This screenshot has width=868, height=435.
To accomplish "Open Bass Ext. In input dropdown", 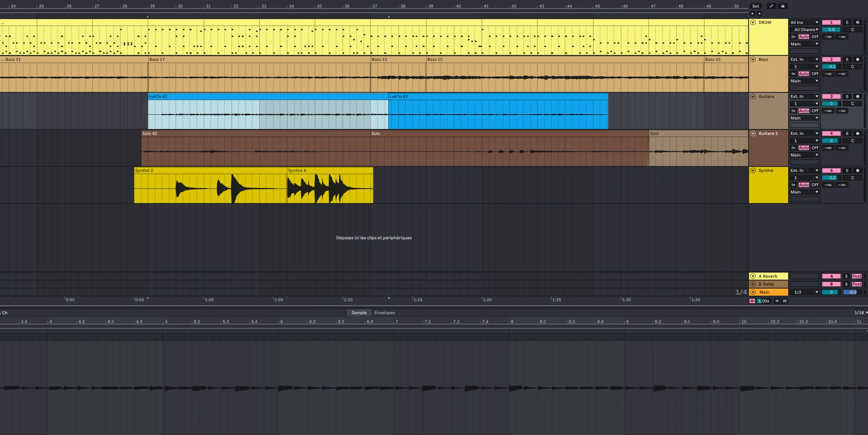I will coord(804,59).
